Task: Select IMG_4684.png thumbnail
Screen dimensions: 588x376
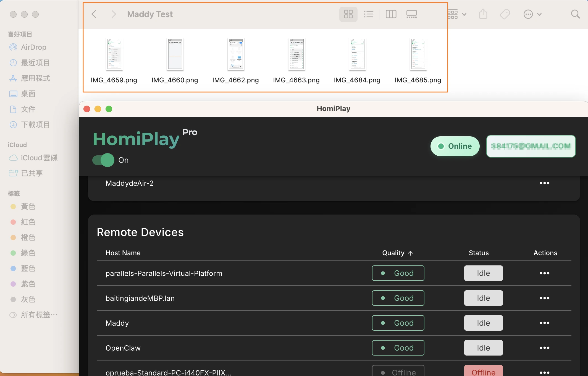Action: tap(357, 54)
